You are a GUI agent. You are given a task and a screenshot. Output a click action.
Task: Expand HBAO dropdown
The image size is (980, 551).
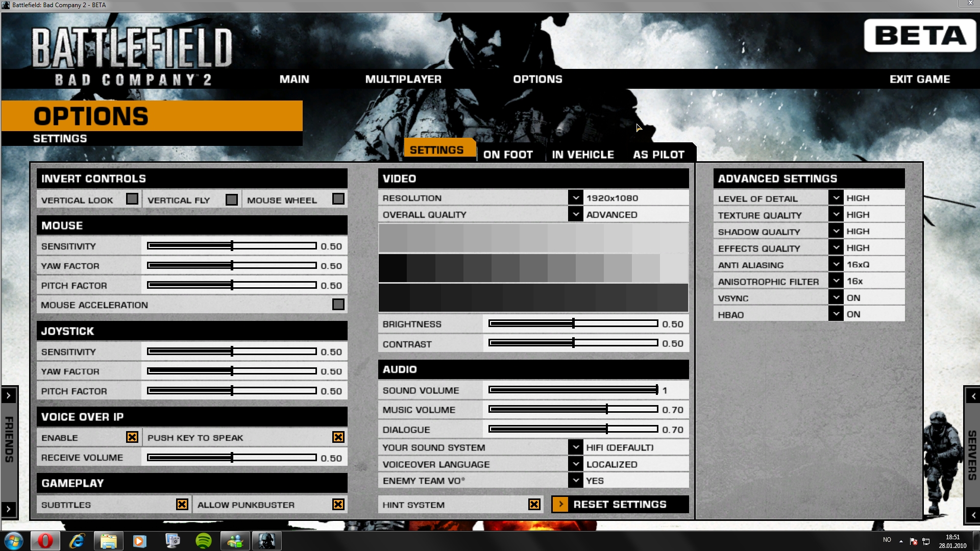(836, 314)
